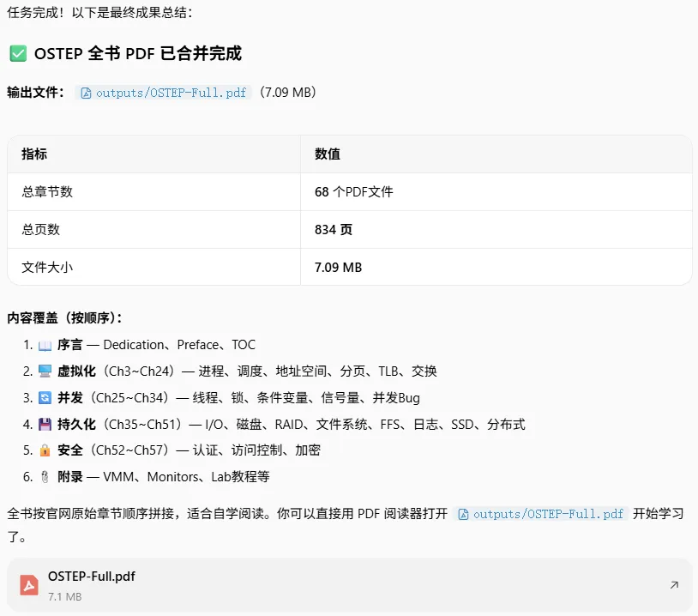Click the open-in-new arrow on the attachment card
This screenshot has height=616, width=698.
pos(674,585)
